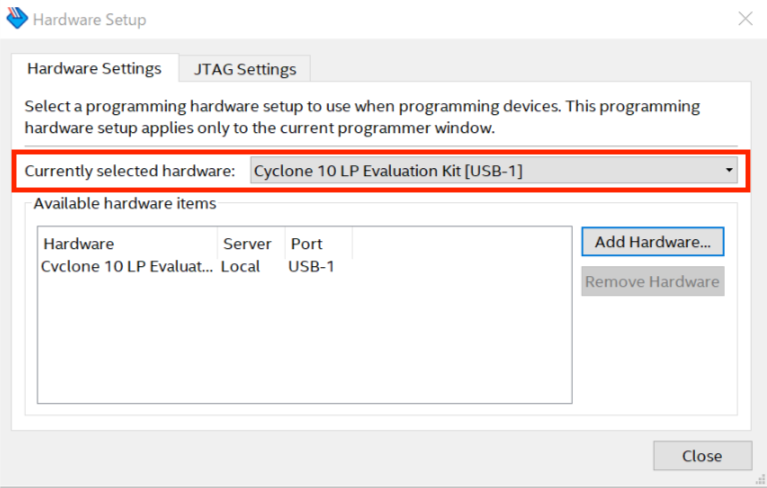
Task: Select the Cyclone 10 LP Evaluation row
Action: 126,267
